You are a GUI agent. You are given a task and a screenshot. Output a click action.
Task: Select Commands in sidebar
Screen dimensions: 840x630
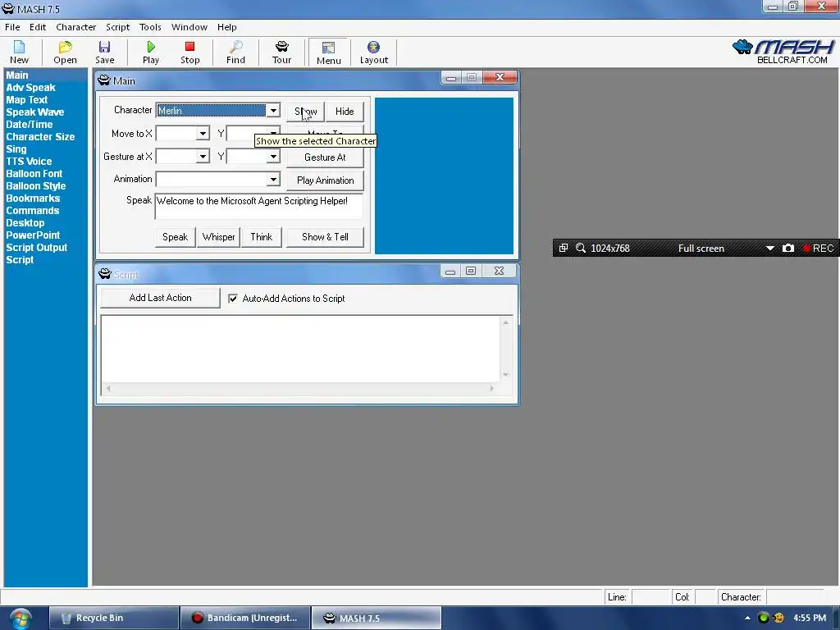tap(32, 211)
